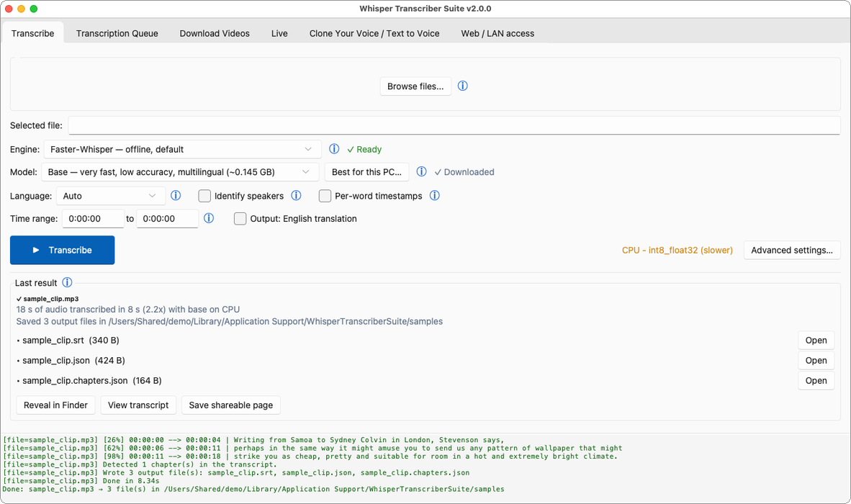This screenshot has width=851, height=504.
Task: Click the Selected file input field
Action: (x=454, y=125)
